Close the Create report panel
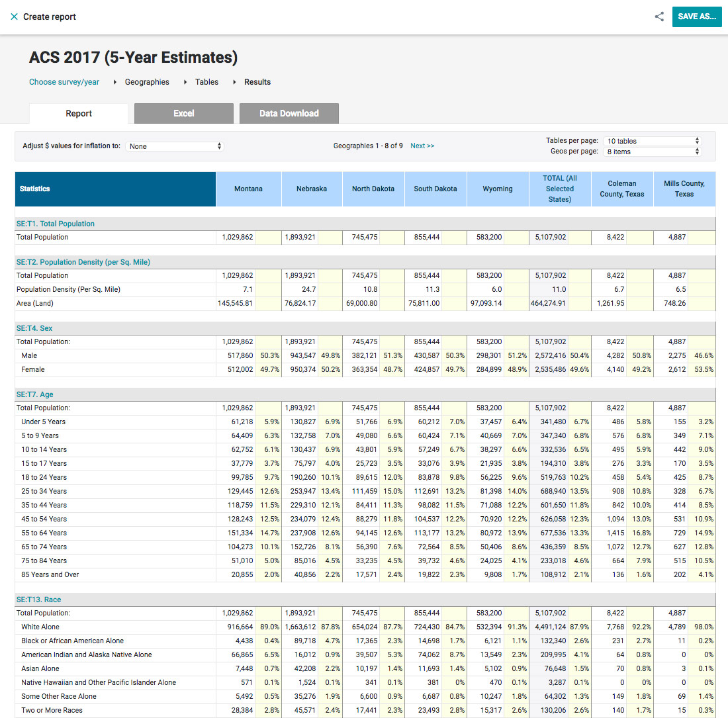Screen dimensions: 728x718 [14, 17]
